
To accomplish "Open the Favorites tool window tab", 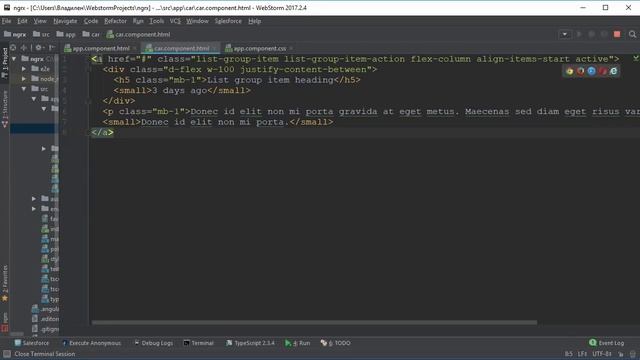I will coord(5,283).
